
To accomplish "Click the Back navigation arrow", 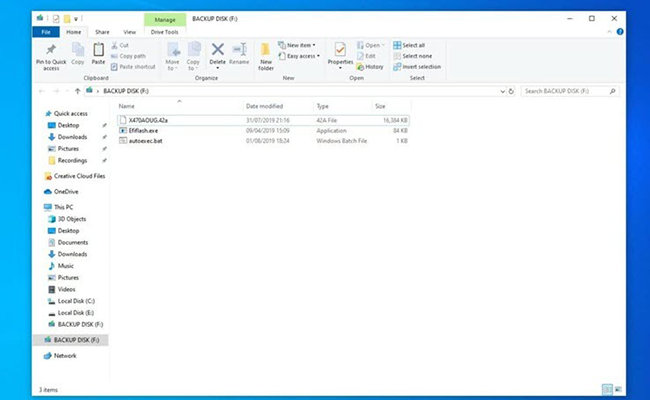I will click(x=41, y=91).
